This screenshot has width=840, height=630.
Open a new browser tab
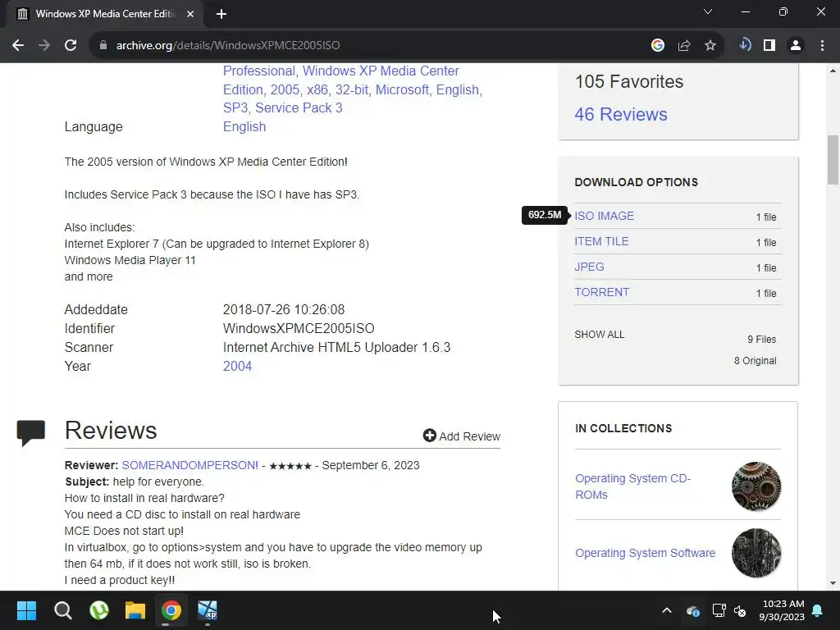[x=221, y=15]
